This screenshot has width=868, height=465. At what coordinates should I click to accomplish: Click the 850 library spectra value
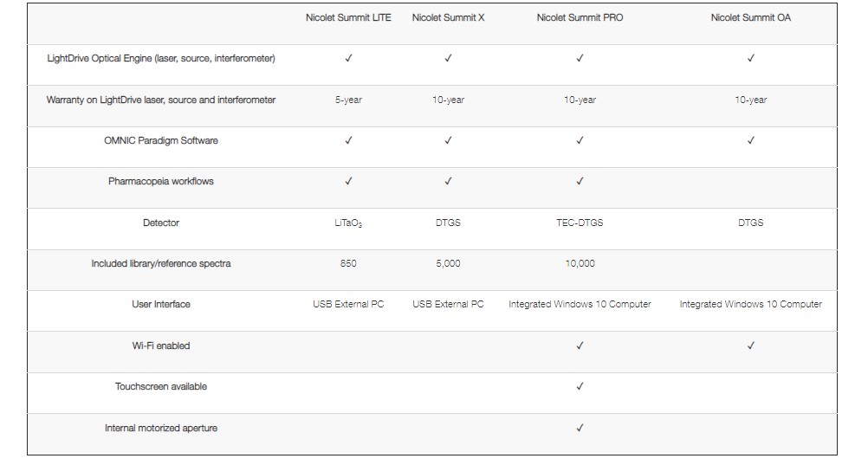[348, 263]
